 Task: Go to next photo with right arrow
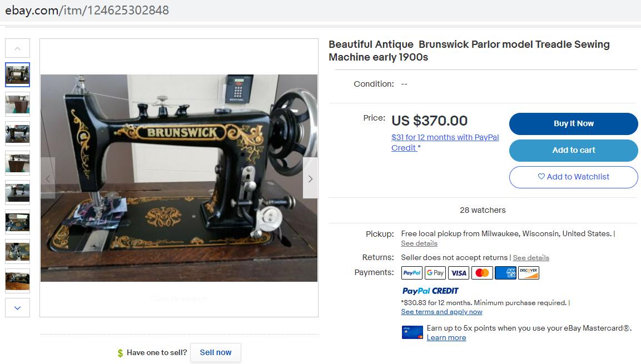pos(310,178)
